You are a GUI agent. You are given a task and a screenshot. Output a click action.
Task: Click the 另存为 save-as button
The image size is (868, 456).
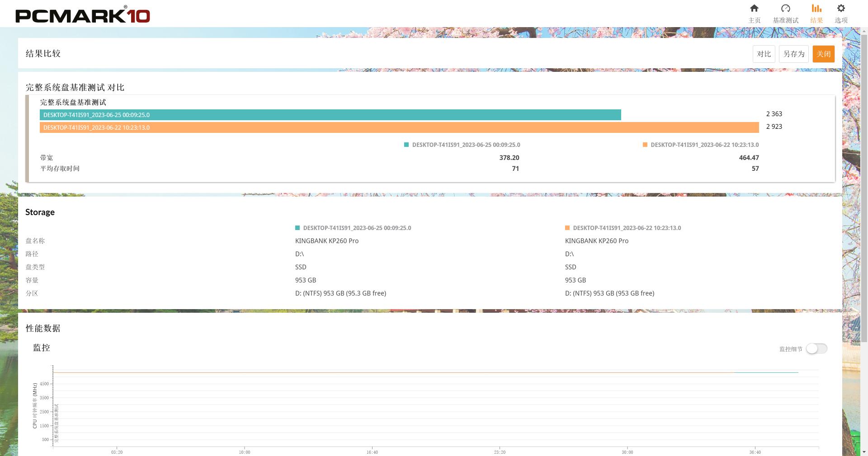pyautogui.click(x=793, y=54)
